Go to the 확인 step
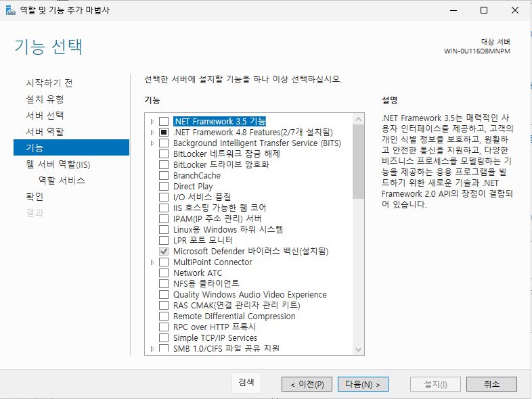Screen dimensions: 532x399 (x=35, y=197)
